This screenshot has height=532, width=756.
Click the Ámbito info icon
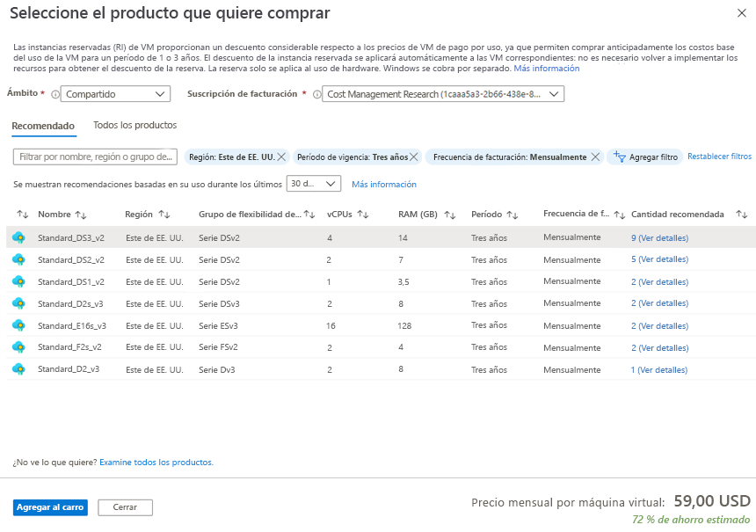click(55, 95)
